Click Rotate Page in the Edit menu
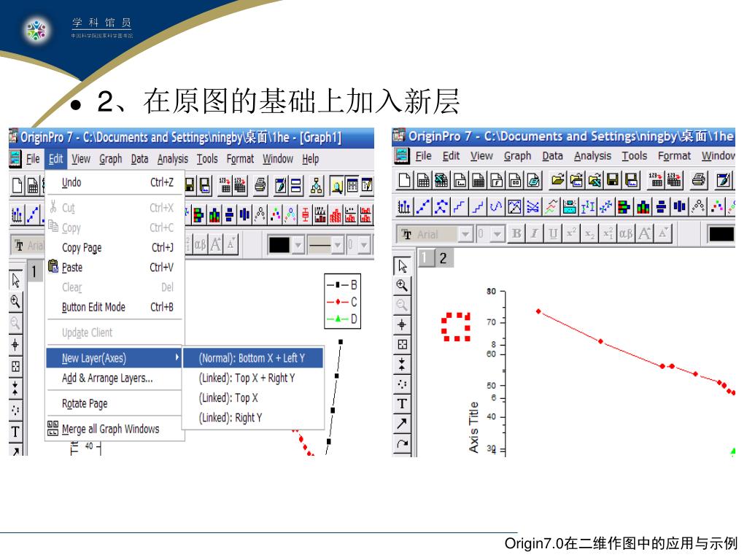The image size is (747, 560). 114,403
